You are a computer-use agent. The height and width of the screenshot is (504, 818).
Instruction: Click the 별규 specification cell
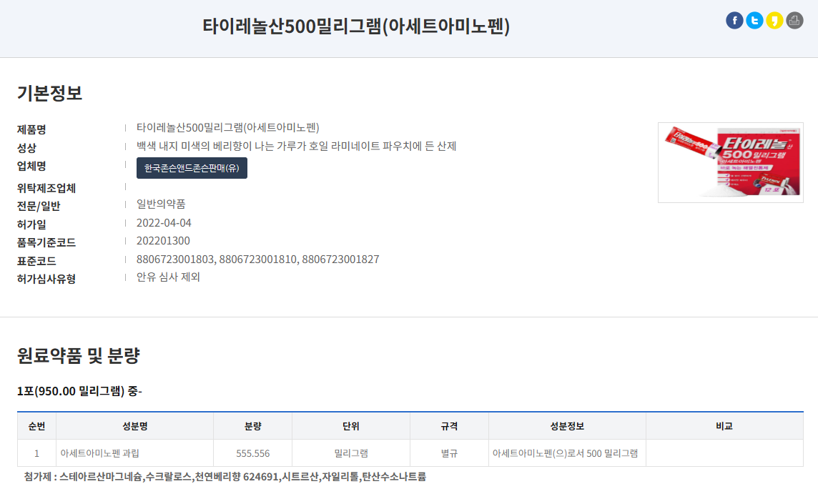[449, 453]
